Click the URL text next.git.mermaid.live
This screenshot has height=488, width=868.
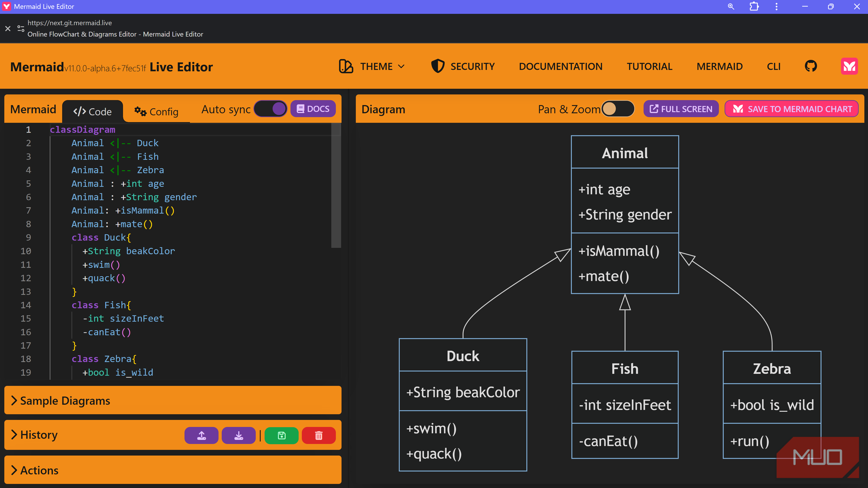coord(70,22)
